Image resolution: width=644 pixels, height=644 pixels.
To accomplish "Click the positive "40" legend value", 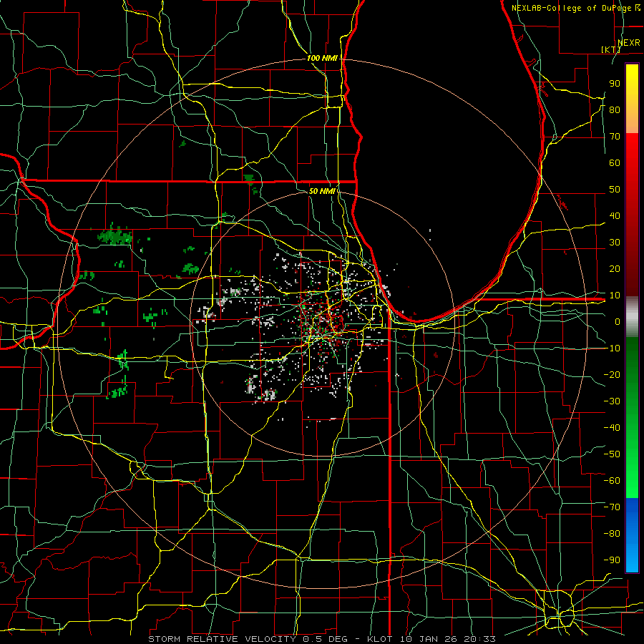I will tap(615, 216).
